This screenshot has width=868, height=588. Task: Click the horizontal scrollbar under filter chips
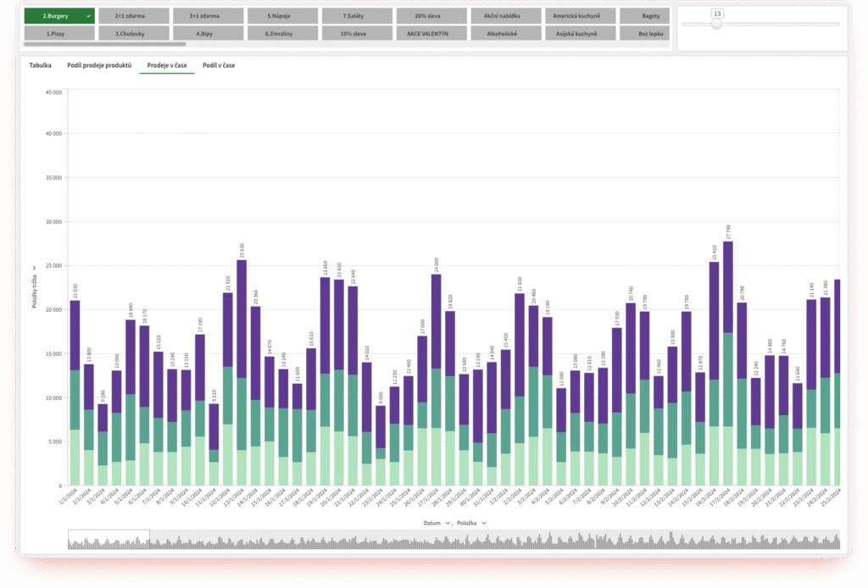coord(104,43)
